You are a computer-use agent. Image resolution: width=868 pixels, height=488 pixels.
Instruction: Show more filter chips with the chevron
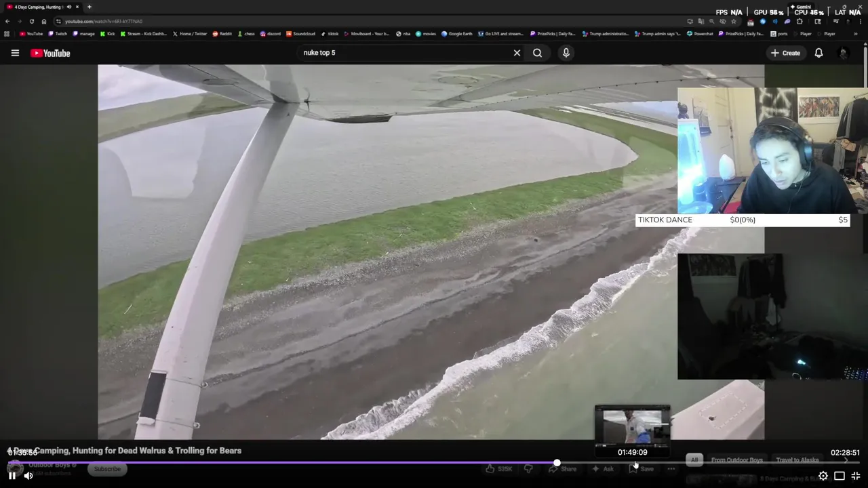tap(846, 460)
